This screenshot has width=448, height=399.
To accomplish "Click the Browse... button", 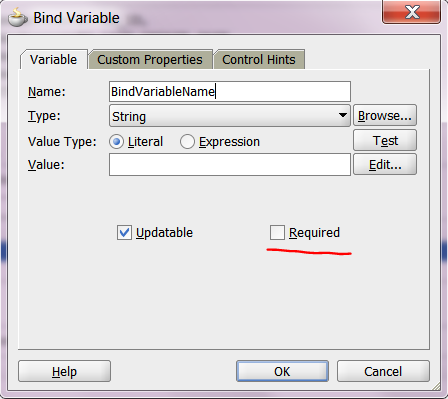I will tap(385, 115).
